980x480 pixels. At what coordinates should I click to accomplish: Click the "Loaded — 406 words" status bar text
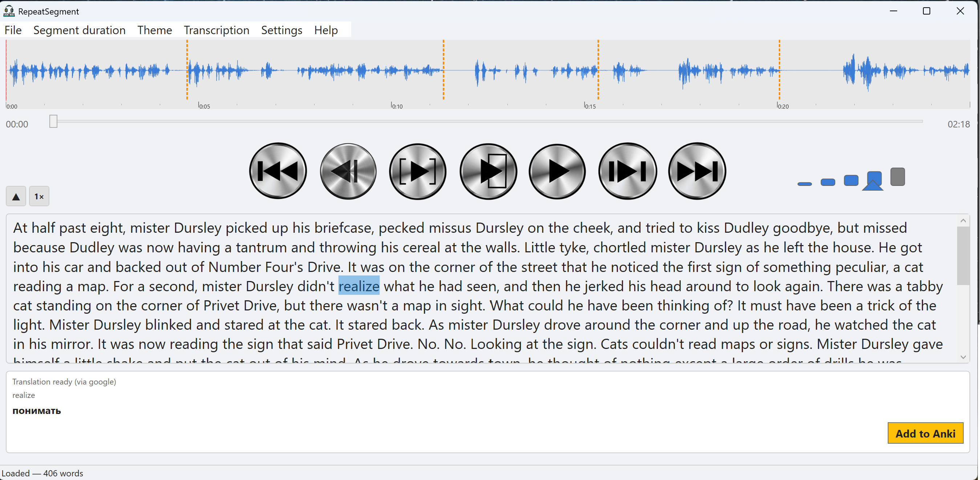[x=42, y=473]
